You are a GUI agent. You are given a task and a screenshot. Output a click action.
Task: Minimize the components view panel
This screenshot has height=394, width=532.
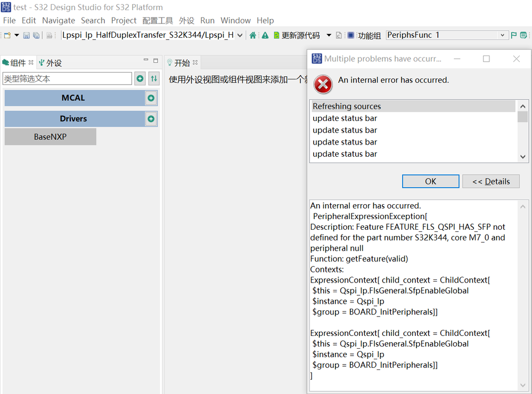pos(146,60)
